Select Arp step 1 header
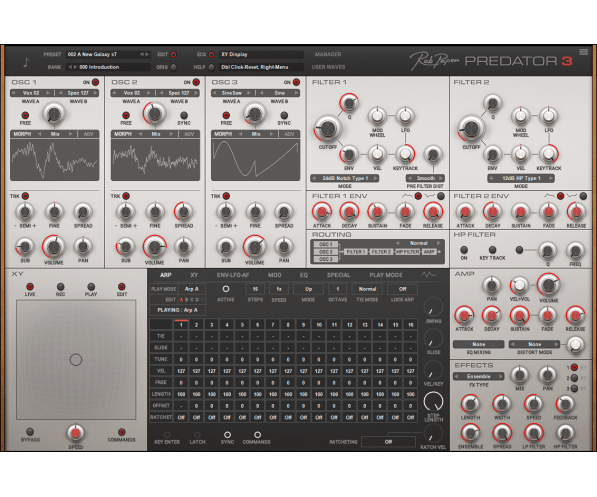This screenshot has width=597, height=497. (x=181, y=325)
